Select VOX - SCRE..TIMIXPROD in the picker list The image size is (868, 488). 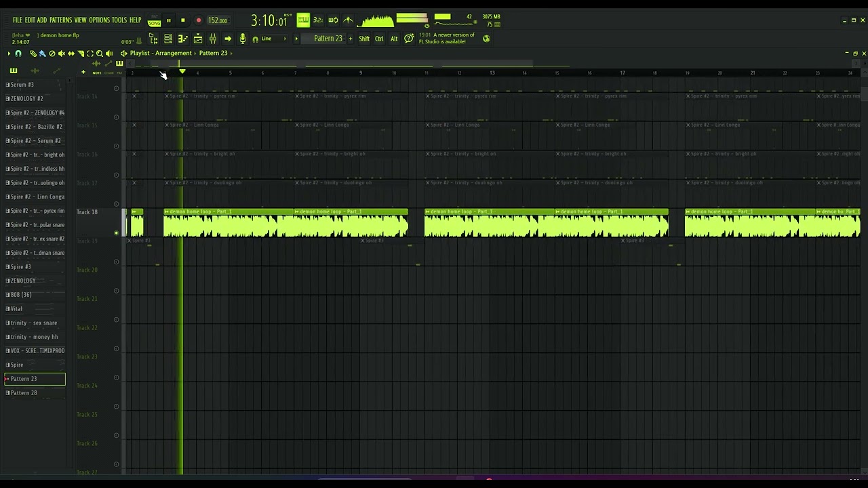tap(35, 351)
